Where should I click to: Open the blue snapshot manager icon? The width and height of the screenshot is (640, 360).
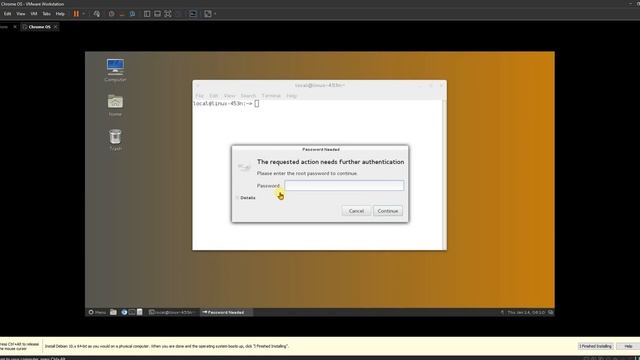[132, 14]
